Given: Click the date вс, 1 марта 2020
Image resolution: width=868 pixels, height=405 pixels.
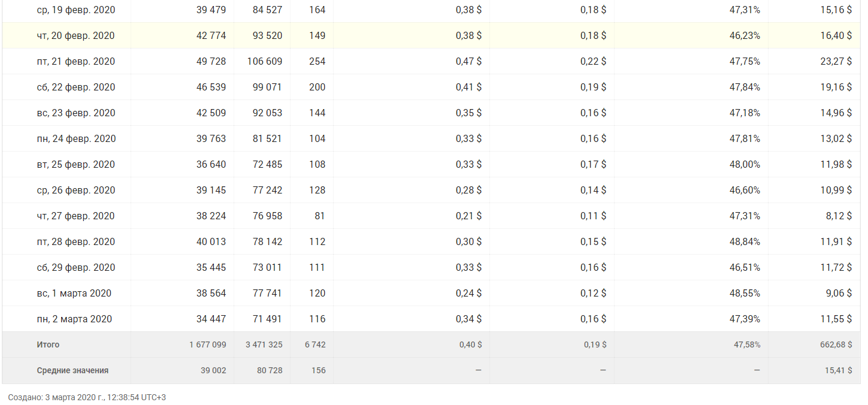Looking at the screenshot, I should point(74,294).
